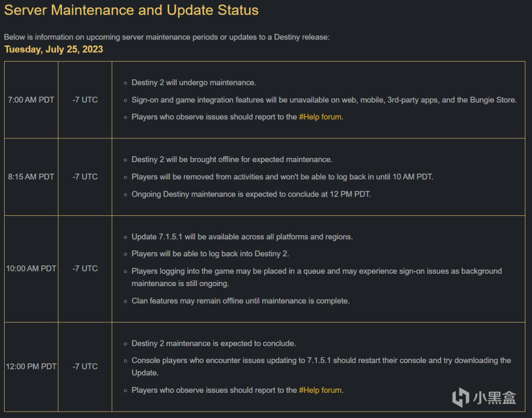532x418 pixels.
Task: Click the Server Maintenance and Update Status heading
Action: point(132,10)
